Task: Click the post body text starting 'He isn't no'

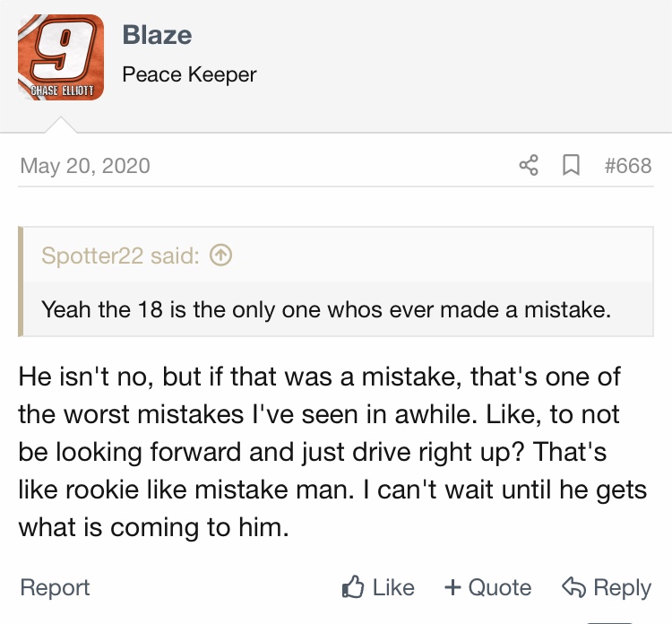Action: click(320, 377)
